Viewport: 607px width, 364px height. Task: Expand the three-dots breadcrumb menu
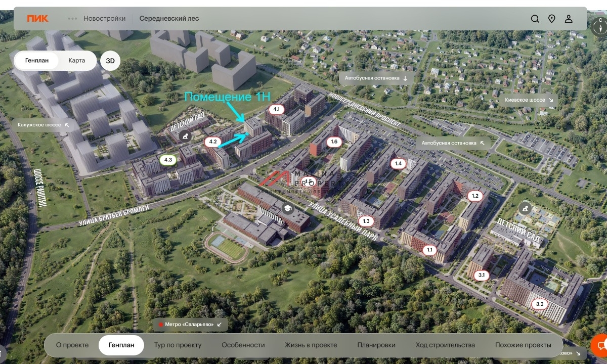coord(73,19)
